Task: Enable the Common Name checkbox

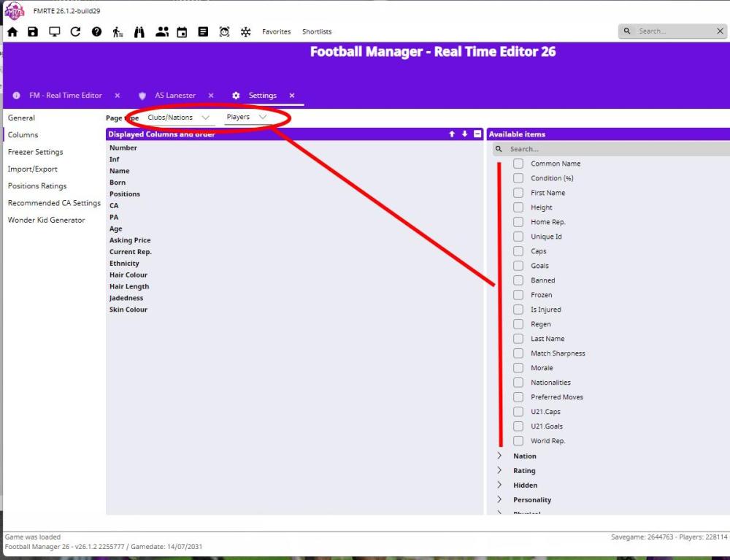Action: (x=518, y=164)
